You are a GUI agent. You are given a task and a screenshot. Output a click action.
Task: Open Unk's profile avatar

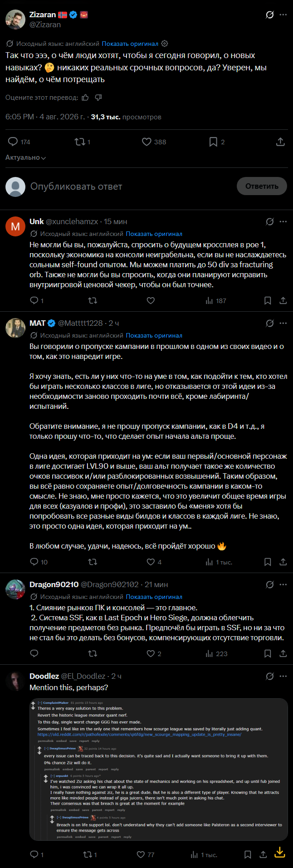coord(15,226)
